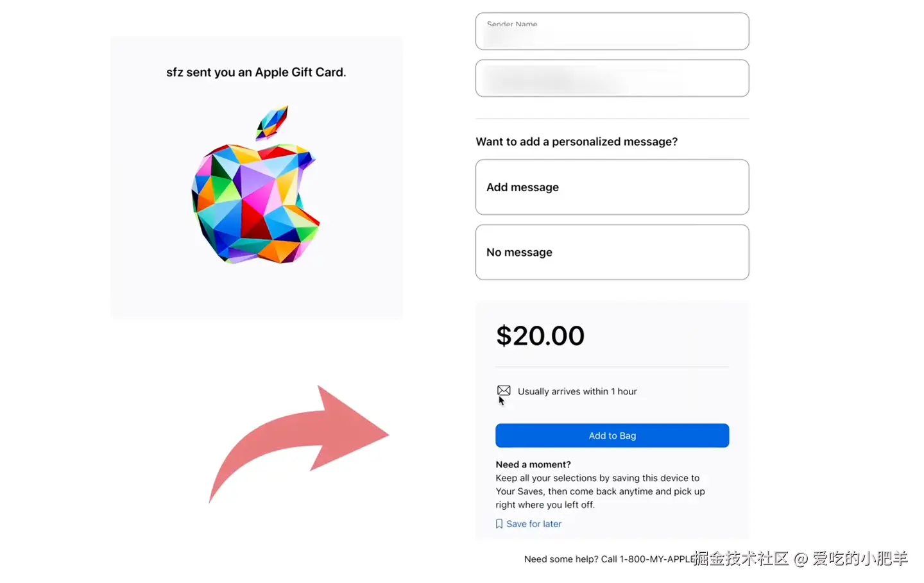Click the 1-800-MY-APPLE help phone number
Screen dimensions: 924x583
(x=657, y=559)
